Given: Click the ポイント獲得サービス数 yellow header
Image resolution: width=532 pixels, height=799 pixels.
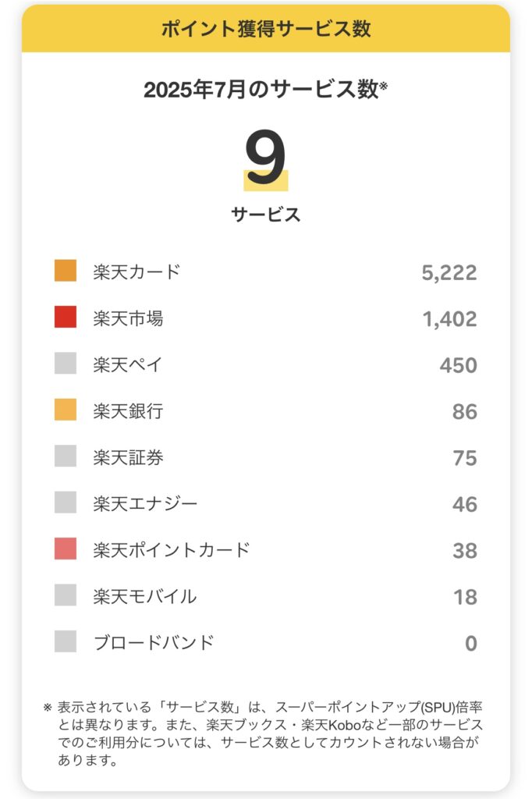Looking at the screenshot, I should (266, 29).
